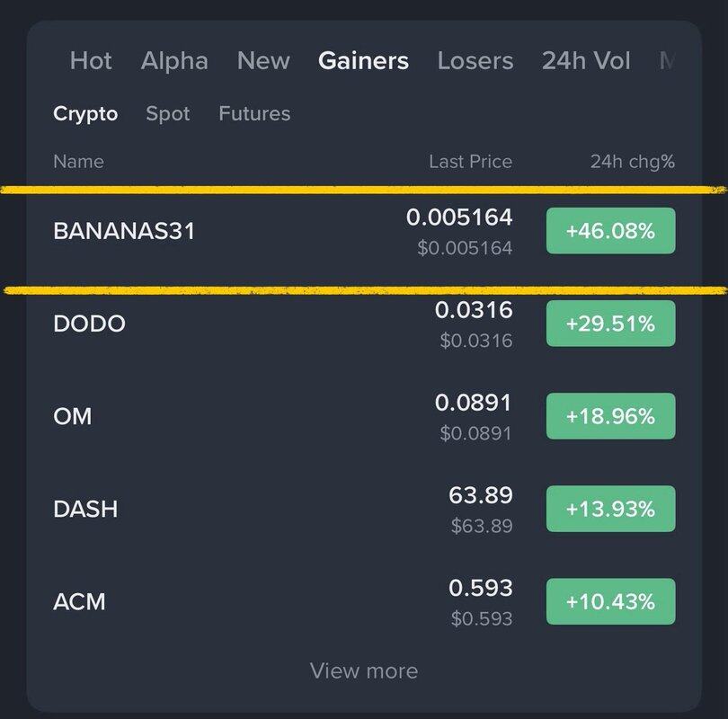This screenshot has width=728, height=719.
Task: Switch to the Losers tab
Action: [475, 61]
